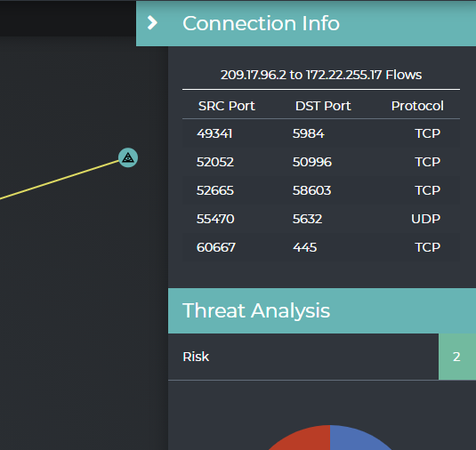The height and width of the screenshot is (450, 476).
Task: Select destination port 445 cell
Action: tap(305, 247)
